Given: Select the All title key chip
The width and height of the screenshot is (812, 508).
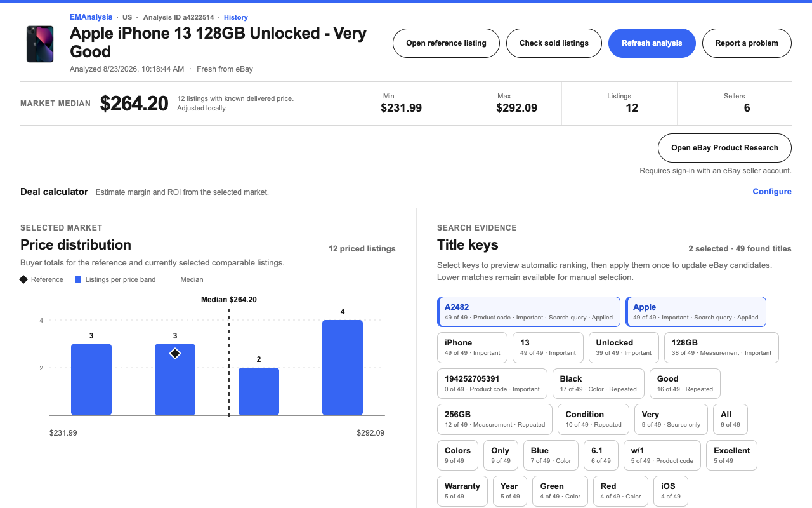Looking at the screenshot, I should [x=731, y=419].
